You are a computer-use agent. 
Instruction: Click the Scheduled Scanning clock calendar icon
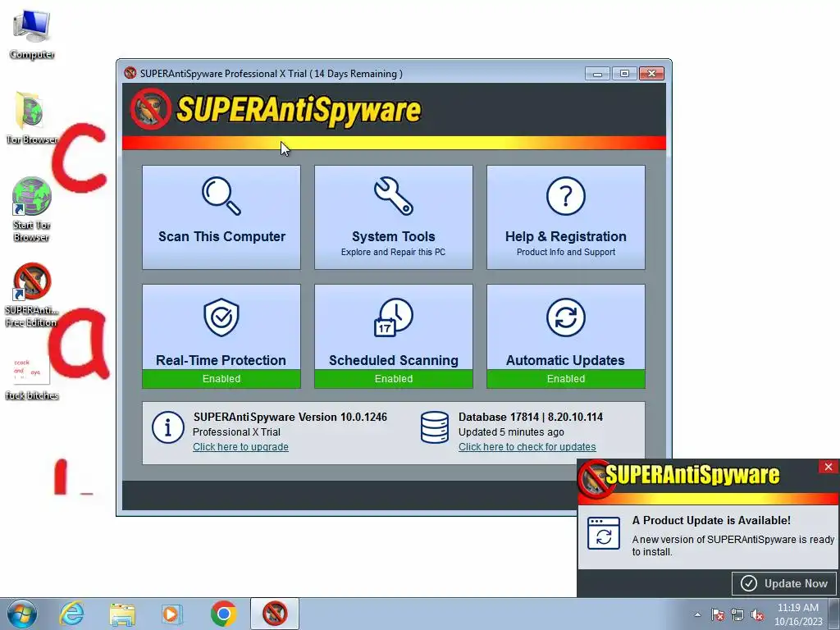[393, 317]
